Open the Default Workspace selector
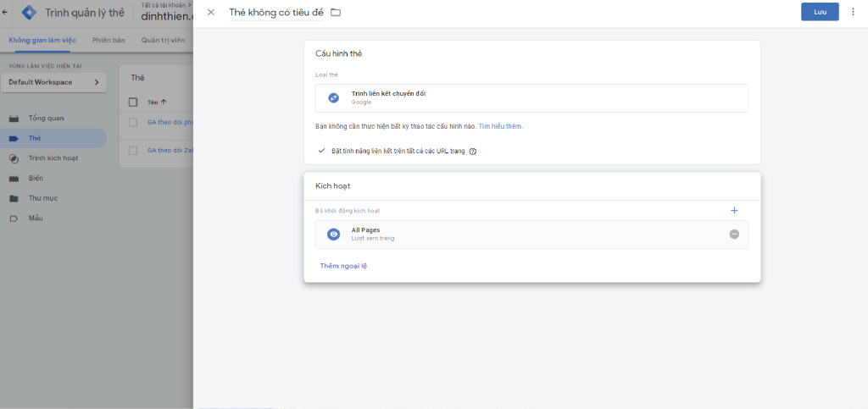Screen dimensions: 868x409 click(x=53, y=82)
